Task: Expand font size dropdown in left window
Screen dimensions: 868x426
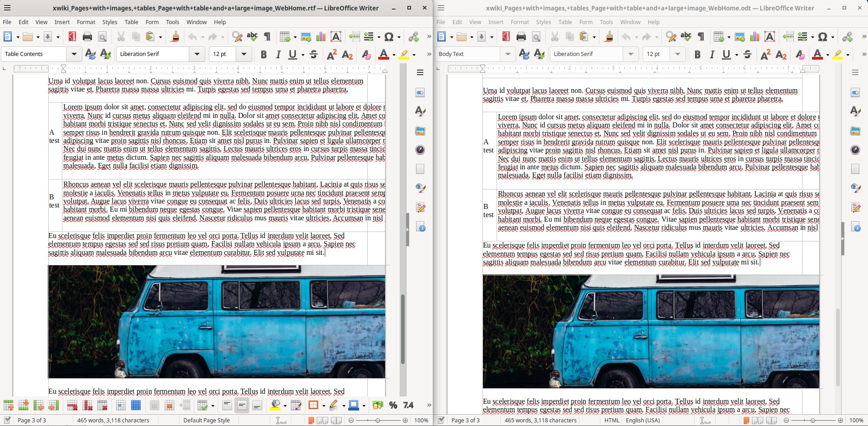Action: pos(244,54)
